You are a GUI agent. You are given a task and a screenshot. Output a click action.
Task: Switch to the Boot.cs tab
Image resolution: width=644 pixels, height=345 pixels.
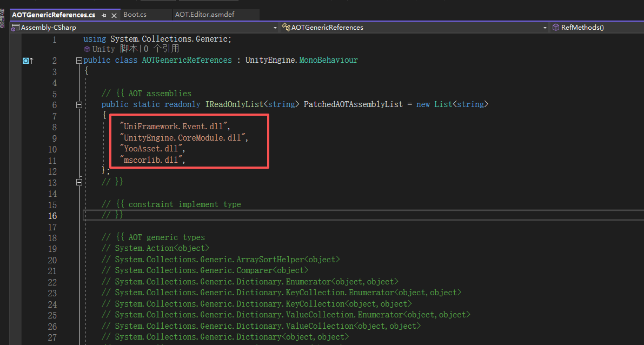coord(135,15)
